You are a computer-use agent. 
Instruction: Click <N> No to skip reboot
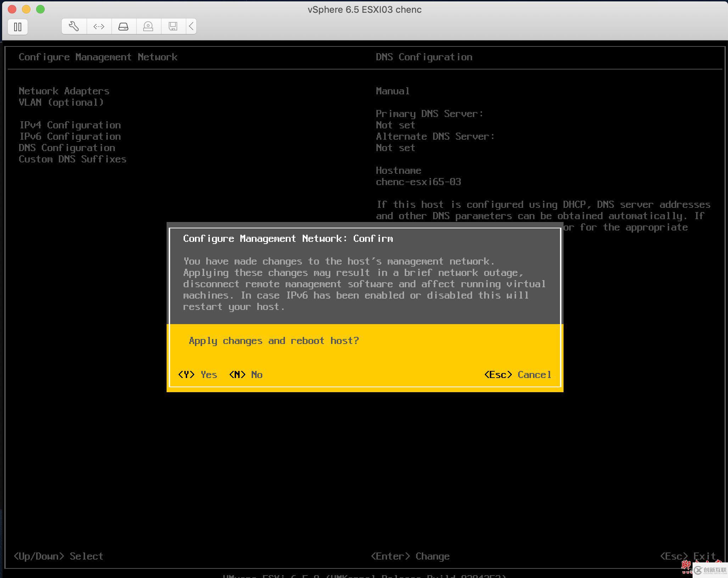246,374
